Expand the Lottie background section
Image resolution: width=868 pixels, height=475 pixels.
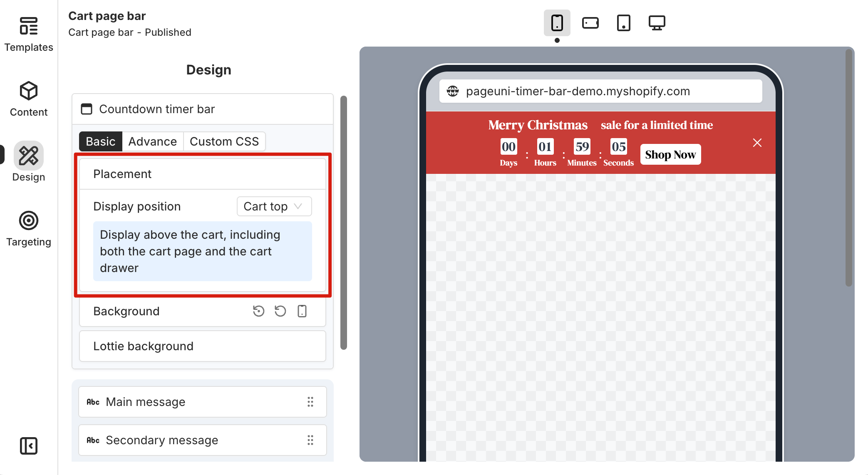click(x=203, y=346)
